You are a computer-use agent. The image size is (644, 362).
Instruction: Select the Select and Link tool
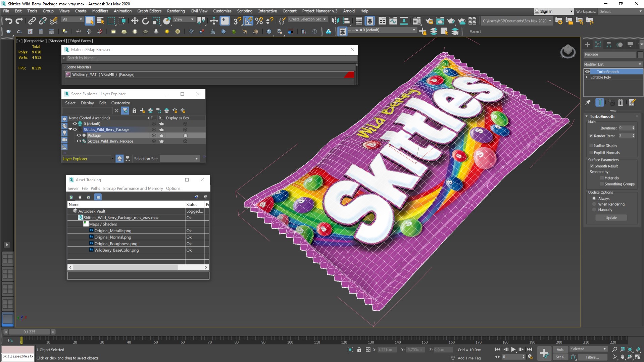(x=32, y=21)
